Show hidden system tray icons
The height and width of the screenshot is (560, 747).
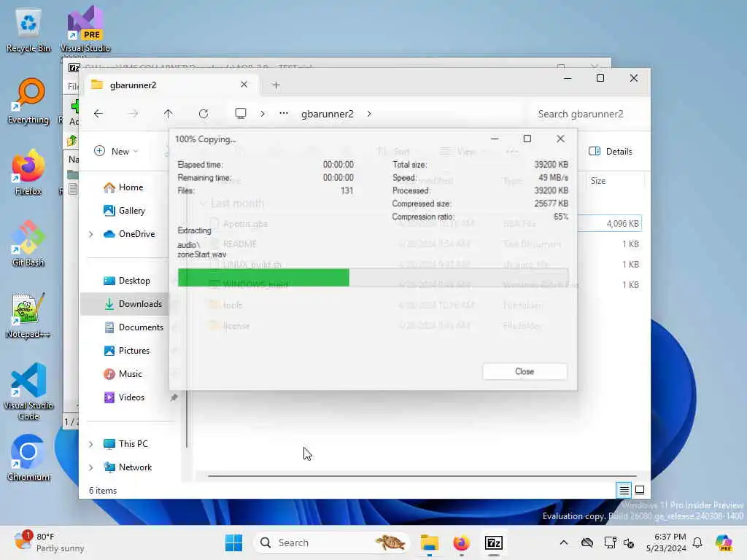point(564,542)
